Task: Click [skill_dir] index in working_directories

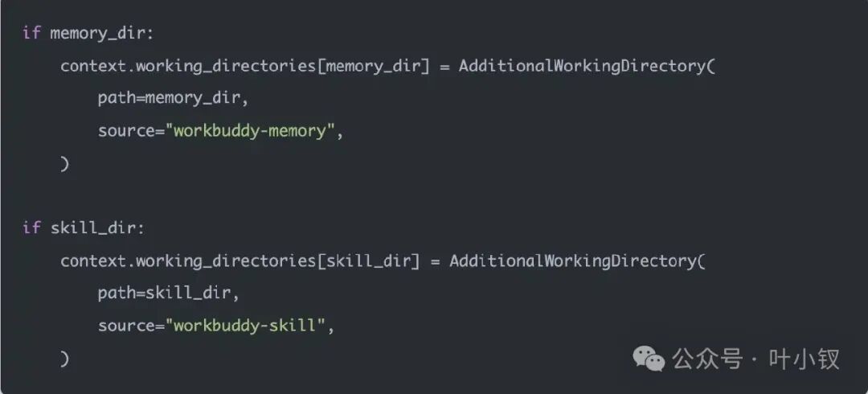Action: [x=369, y=261]
